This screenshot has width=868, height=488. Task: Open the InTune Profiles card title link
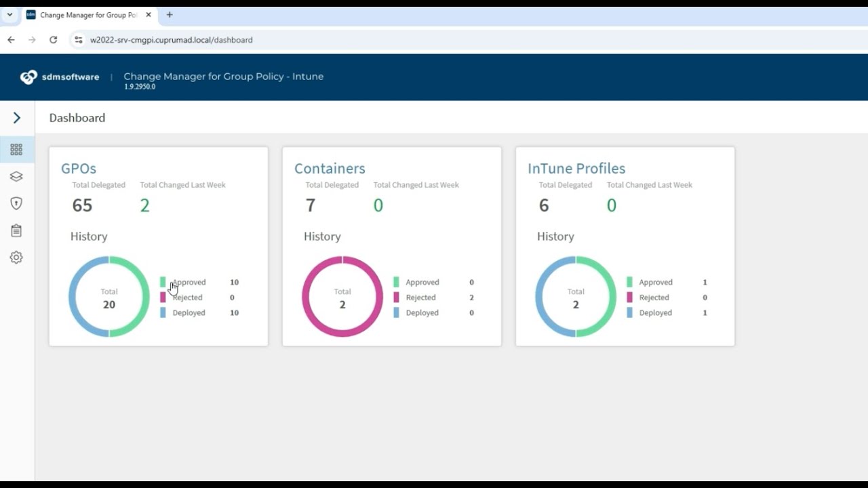[x=576, y=168]
